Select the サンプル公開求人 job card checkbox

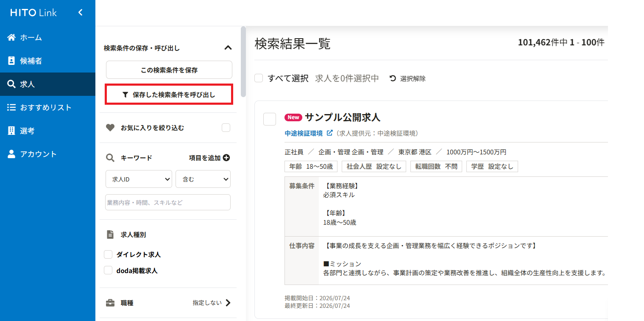[x=270, y=119]
